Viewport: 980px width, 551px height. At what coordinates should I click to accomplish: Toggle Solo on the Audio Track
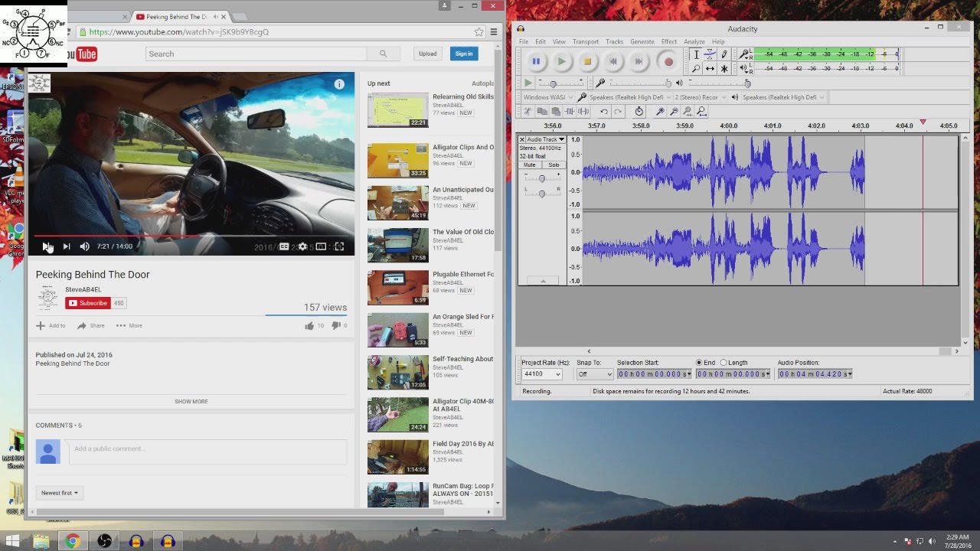pyautogui.click(x=554, y=165)
